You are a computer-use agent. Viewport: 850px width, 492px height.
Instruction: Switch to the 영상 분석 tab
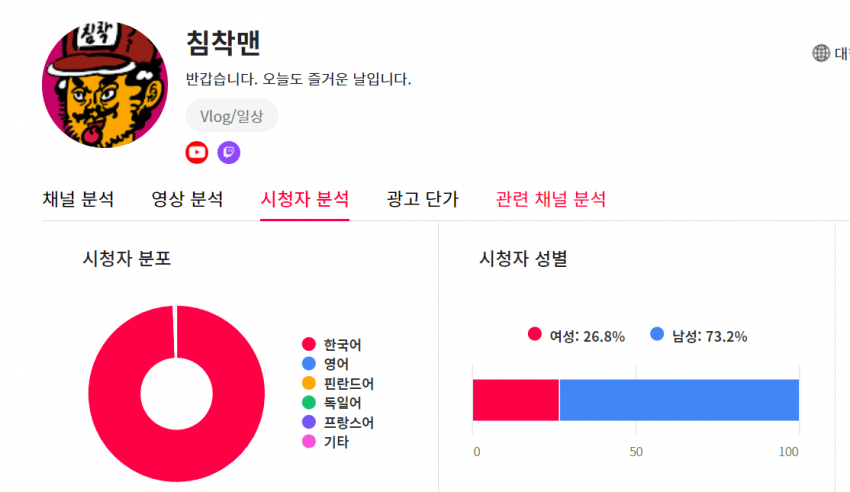click(187, 199)
